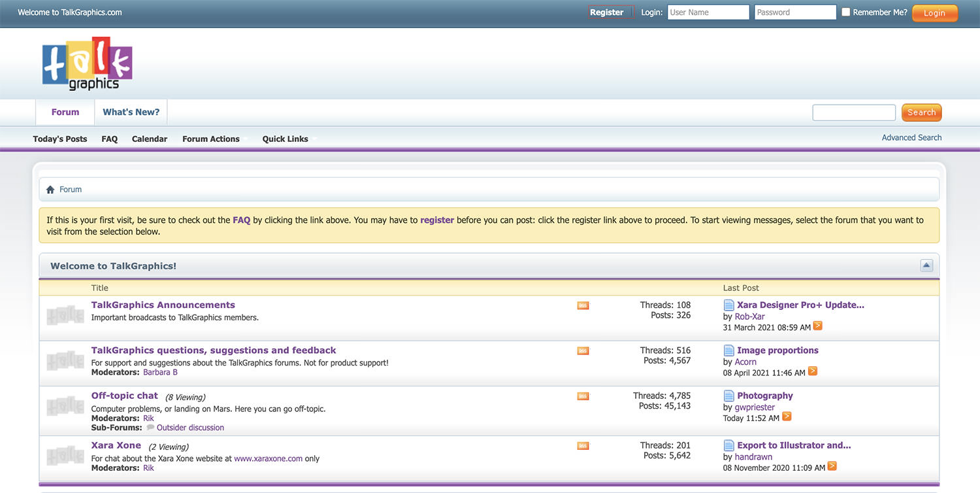Click the search text box

tap(854, 112)
